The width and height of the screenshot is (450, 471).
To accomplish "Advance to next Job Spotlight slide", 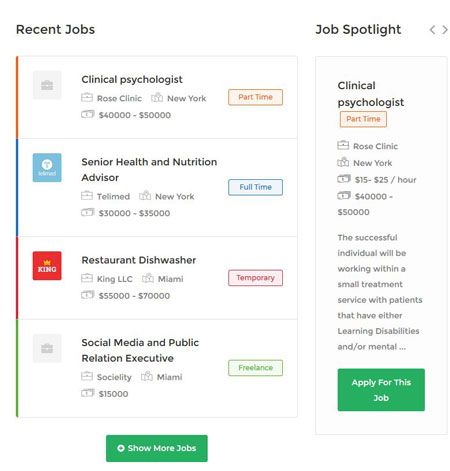I will click(445, 30).
